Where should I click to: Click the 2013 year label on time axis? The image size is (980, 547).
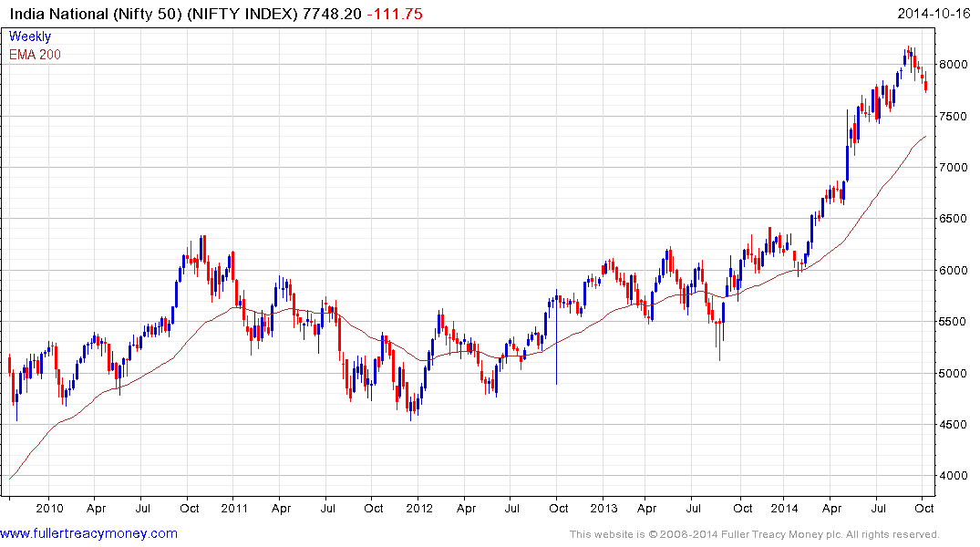click(603, 508)
